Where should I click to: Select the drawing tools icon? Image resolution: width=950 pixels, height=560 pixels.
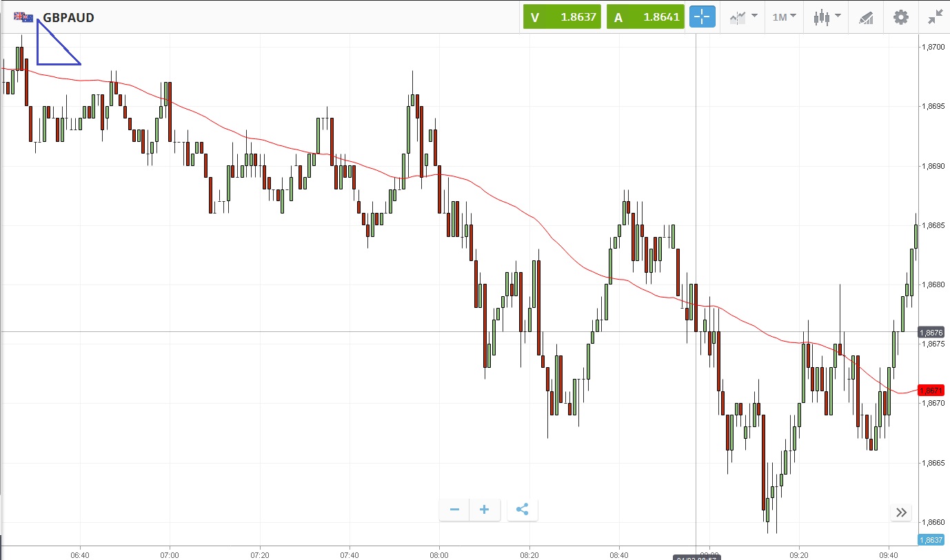pyautogui.click(x=866, y=18)
